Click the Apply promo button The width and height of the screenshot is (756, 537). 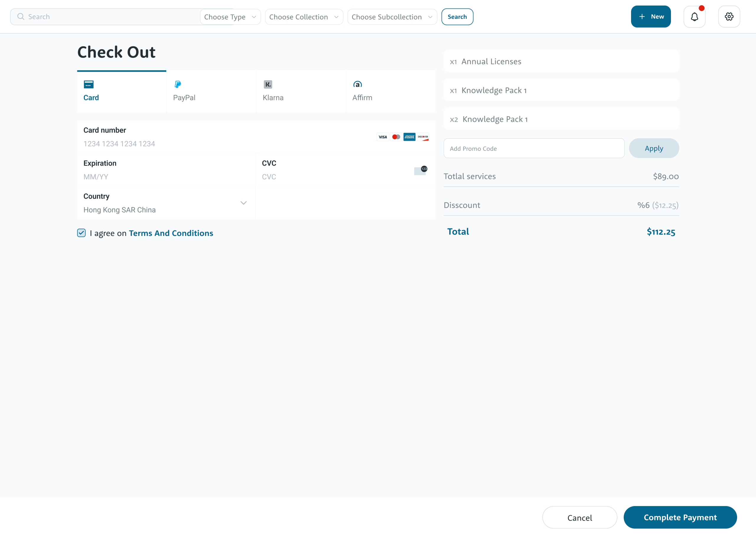(654, 148)
